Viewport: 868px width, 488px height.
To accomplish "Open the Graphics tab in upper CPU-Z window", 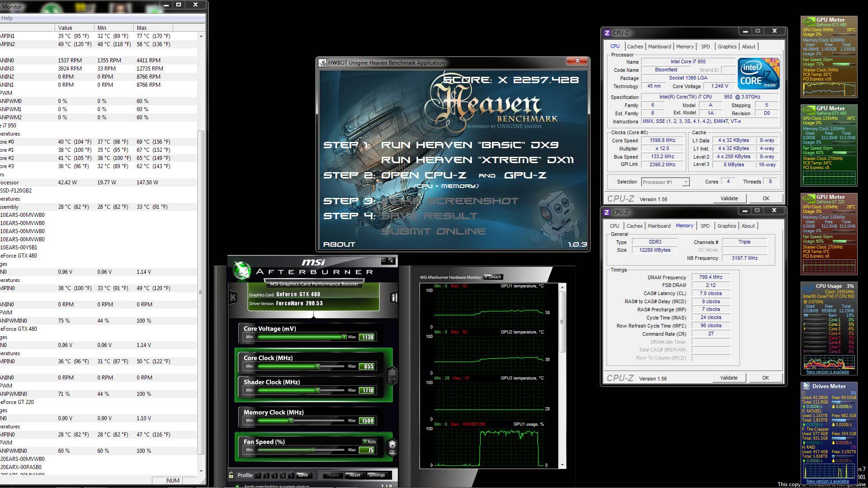I will (727, 47).
